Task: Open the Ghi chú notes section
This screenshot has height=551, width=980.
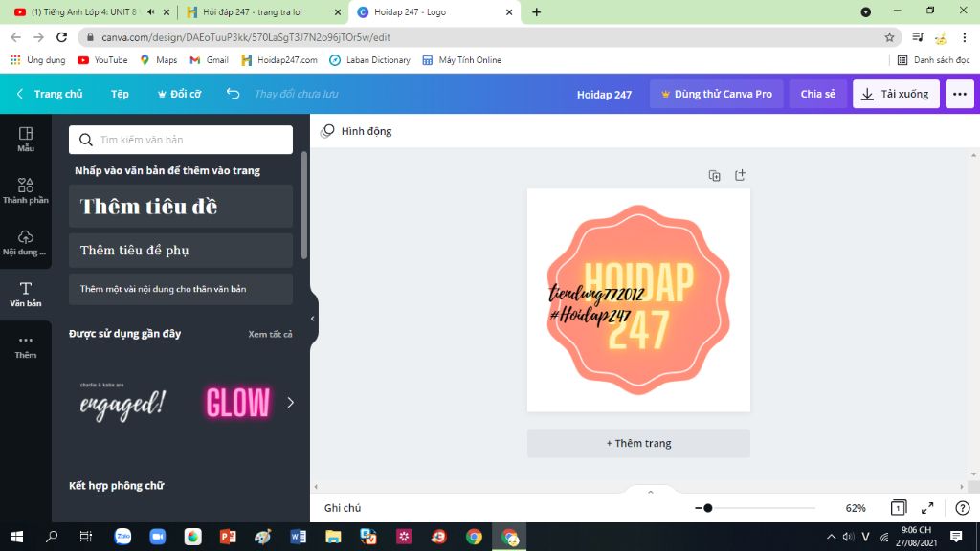Action: pyautogui.click(x=343, y=508)
